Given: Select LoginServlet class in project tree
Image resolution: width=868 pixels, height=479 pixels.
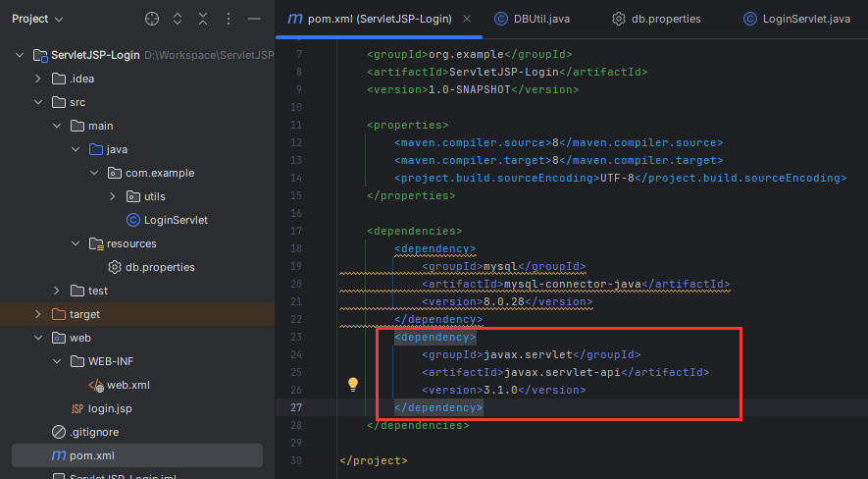Looking at the screenshot, I should click(175, 220).
